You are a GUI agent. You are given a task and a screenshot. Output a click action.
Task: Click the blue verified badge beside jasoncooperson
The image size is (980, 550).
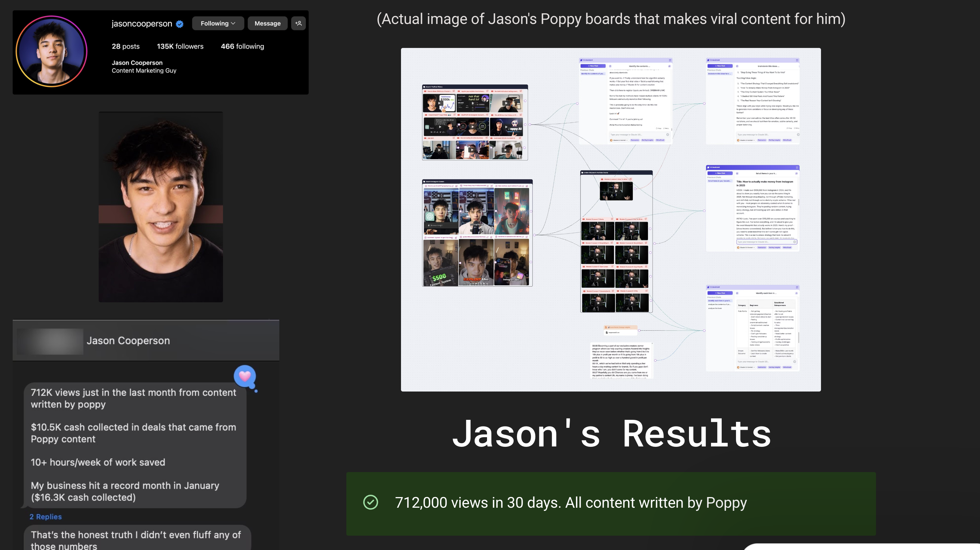(x=180, y=24)
